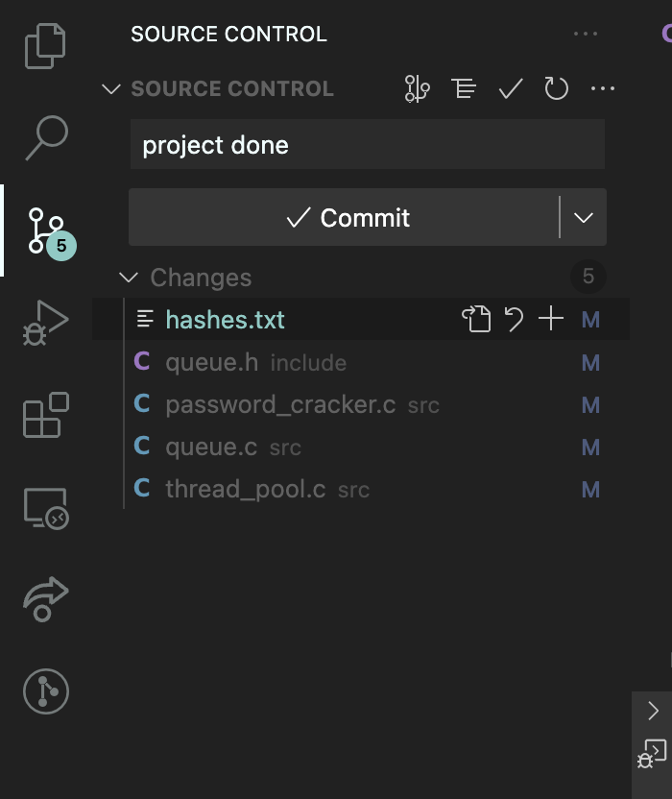Open the Commit button dropdown arrow
672x799 pixels.
pyautogui.click(x=584, y=218)
